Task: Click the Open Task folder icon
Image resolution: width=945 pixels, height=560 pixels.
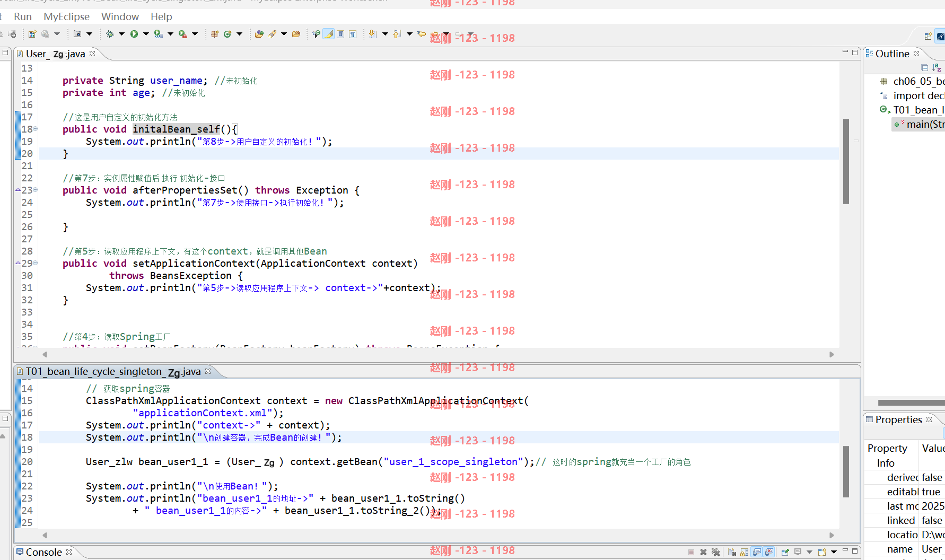Action: click(x=296, y=34)
